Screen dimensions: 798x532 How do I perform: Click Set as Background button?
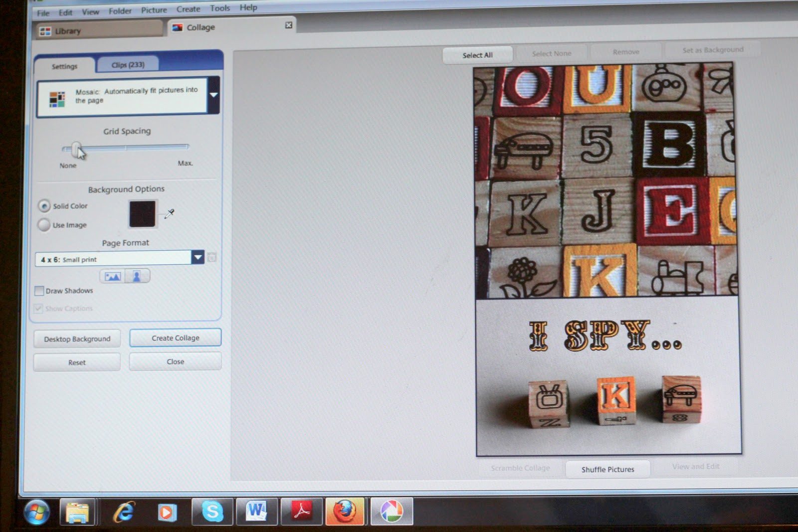[x=713, y=50]
